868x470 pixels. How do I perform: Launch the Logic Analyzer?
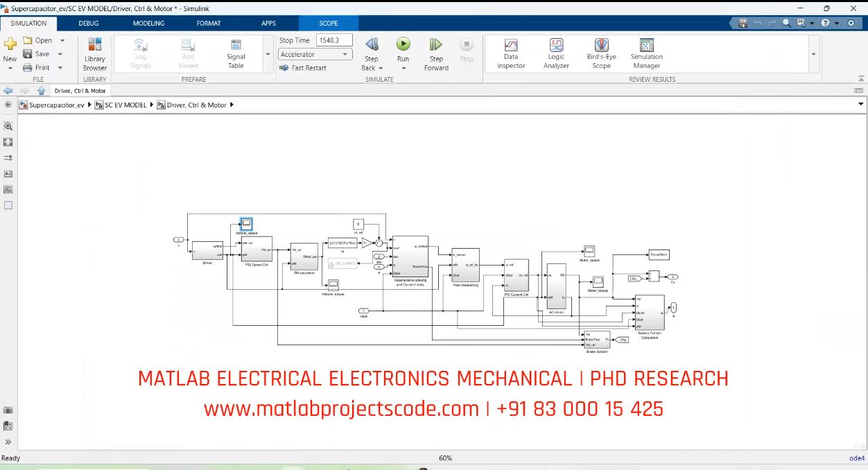coord(556,54)
